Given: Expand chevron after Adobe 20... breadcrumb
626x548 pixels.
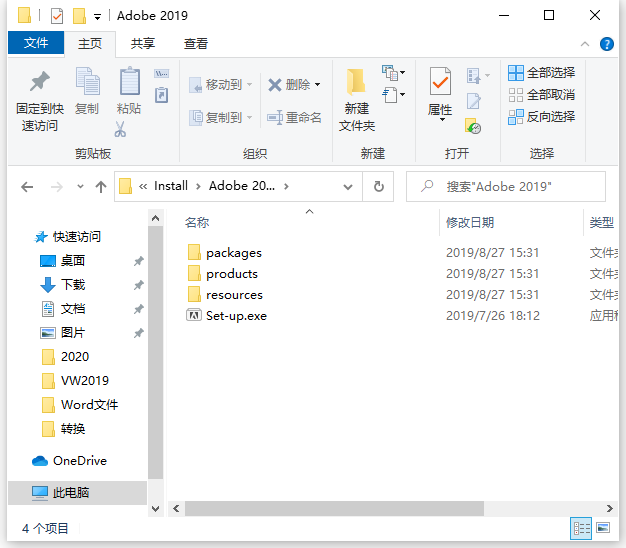Looking at the screenshot, I should click(x=286, y=186).
